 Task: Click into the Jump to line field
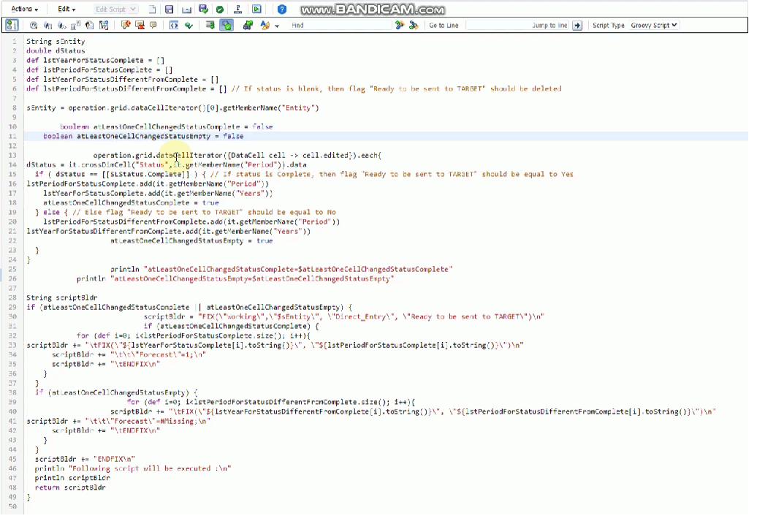518,25
